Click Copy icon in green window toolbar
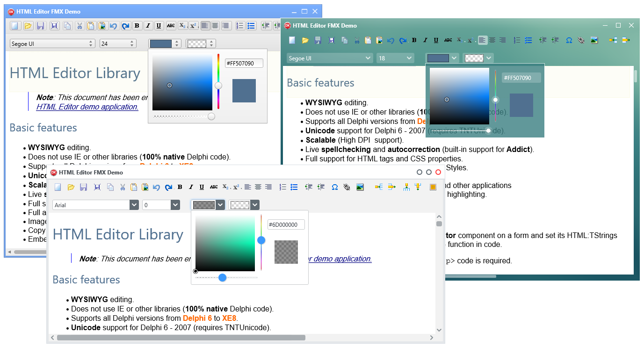 click(x=344, y=40)
